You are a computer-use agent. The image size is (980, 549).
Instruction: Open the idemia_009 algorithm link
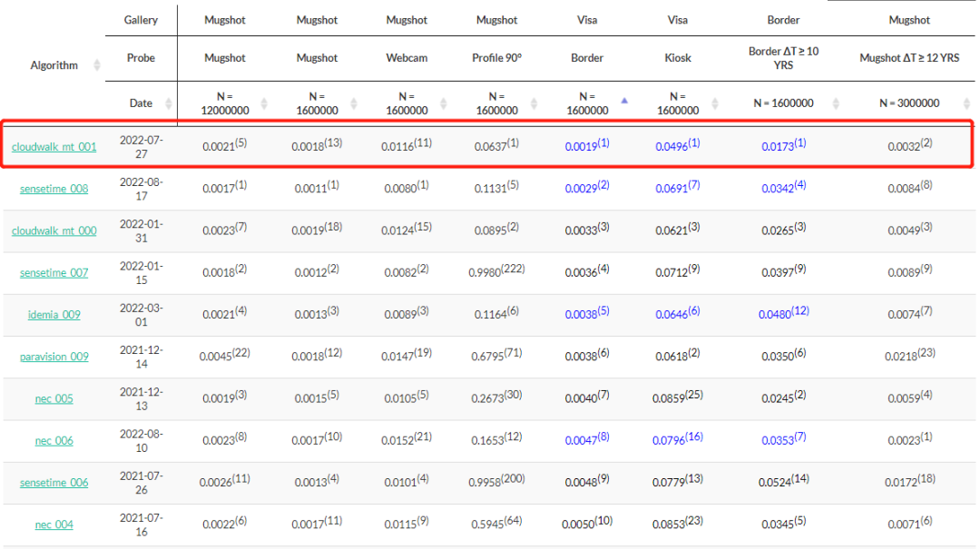[54, 315]
